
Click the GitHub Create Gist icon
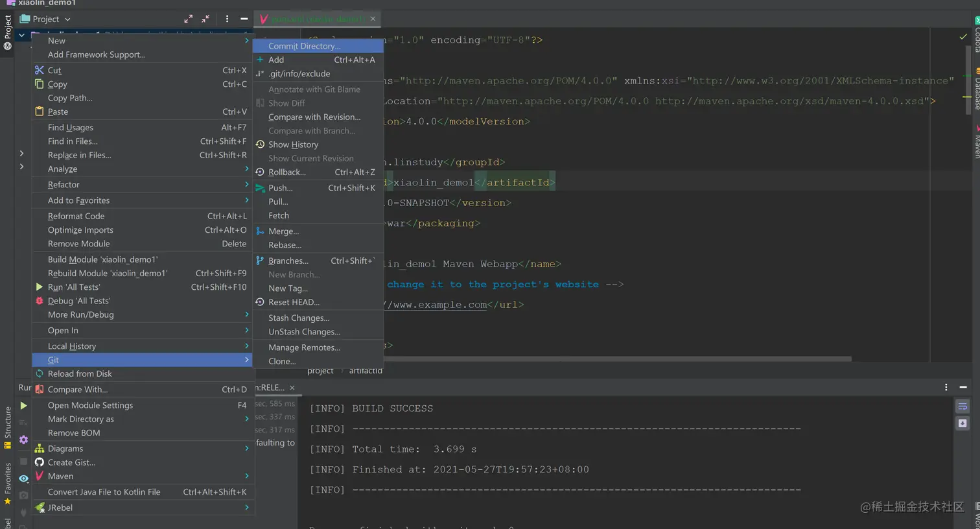(40, 462)
